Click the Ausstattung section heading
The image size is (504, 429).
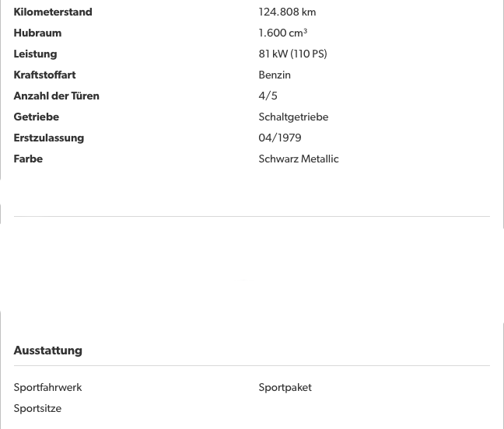[x=47, y=350]
